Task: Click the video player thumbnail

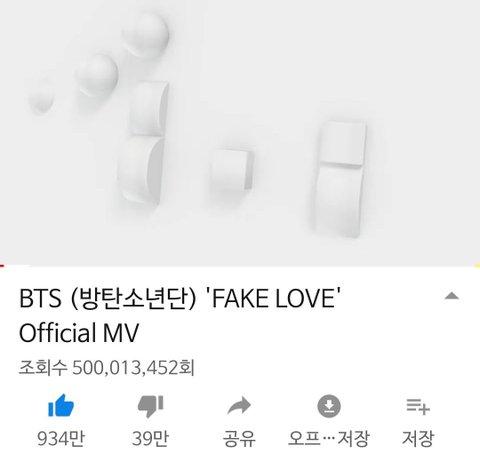Action: pyautogui.click(x=240, y=133)
